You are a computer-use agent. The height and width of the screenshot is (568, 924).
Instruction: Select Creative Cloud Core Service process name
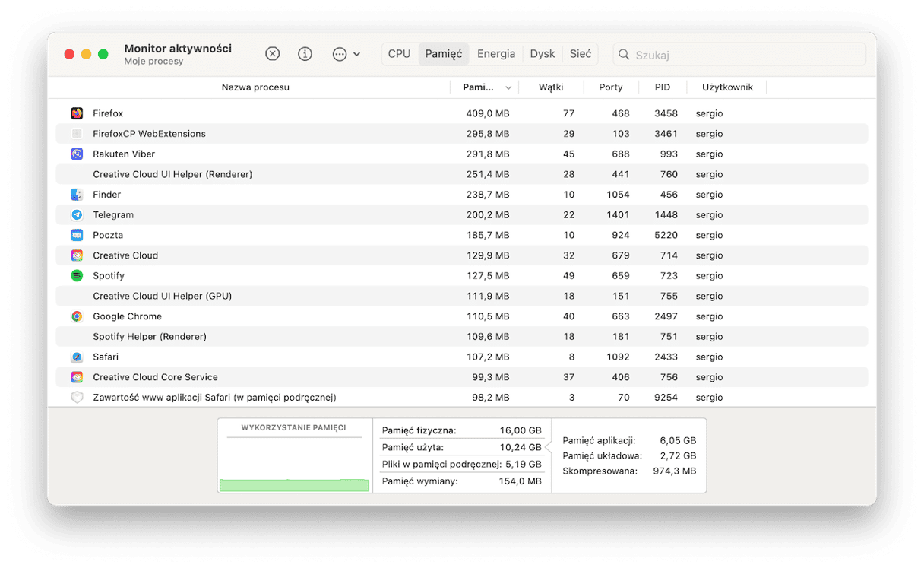click(155, 377)
